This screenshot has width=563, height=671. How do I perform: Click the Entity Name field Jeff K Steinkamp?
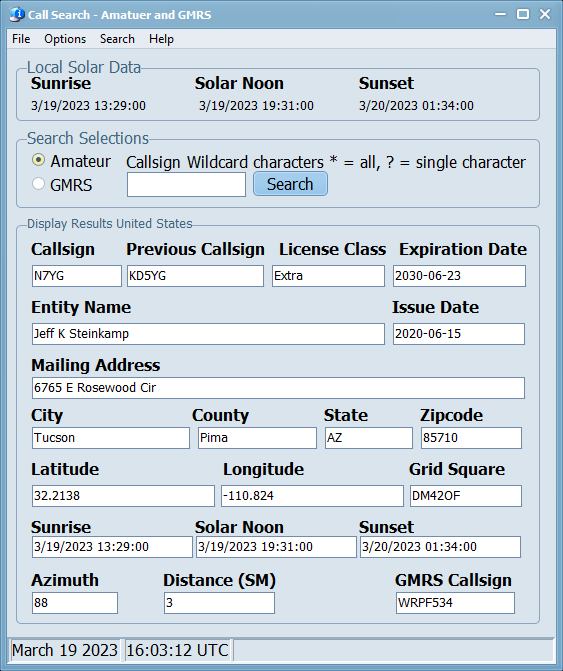[x=208, y=334]
